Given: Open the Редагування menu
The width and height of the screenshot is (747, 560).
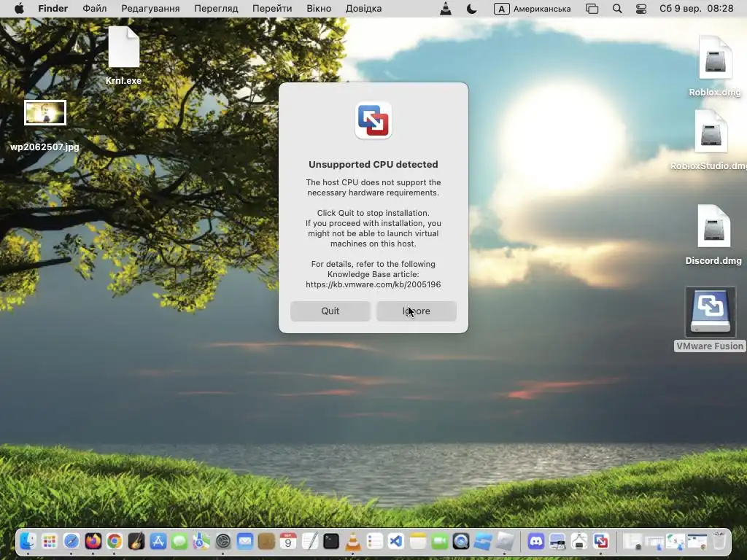Looking at the screenshot, I should coord(150,9).
